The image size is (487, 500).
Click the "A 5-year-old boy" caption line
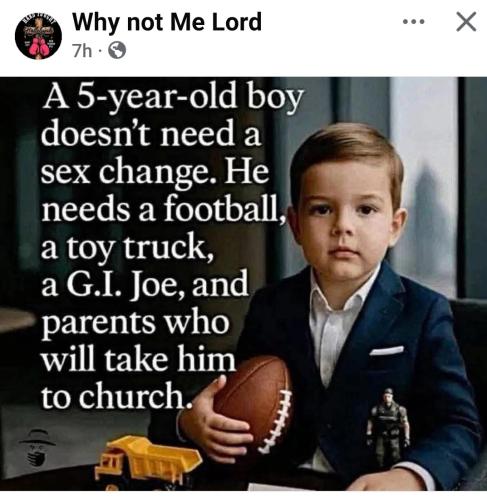[173, 99]
